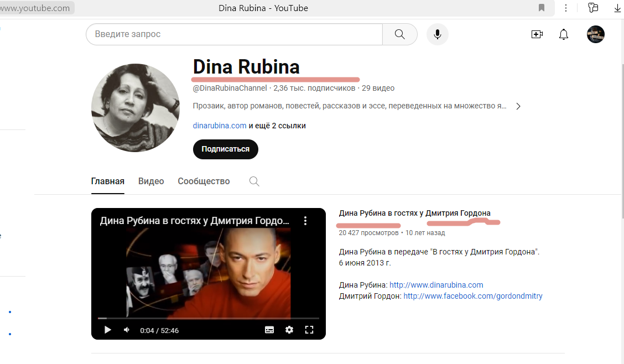Click the video progress bar
Image resolution: width=624 pixels, height=364 pixels.
click(x=209, y=318)
